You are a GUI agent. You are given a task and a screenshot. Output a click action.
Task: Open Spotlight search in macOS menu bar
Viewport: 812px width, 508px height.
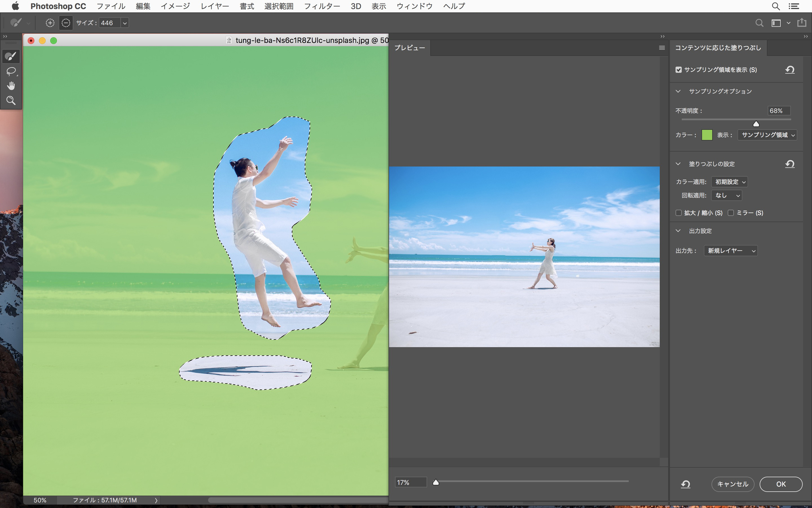click(x=776, y=6)
